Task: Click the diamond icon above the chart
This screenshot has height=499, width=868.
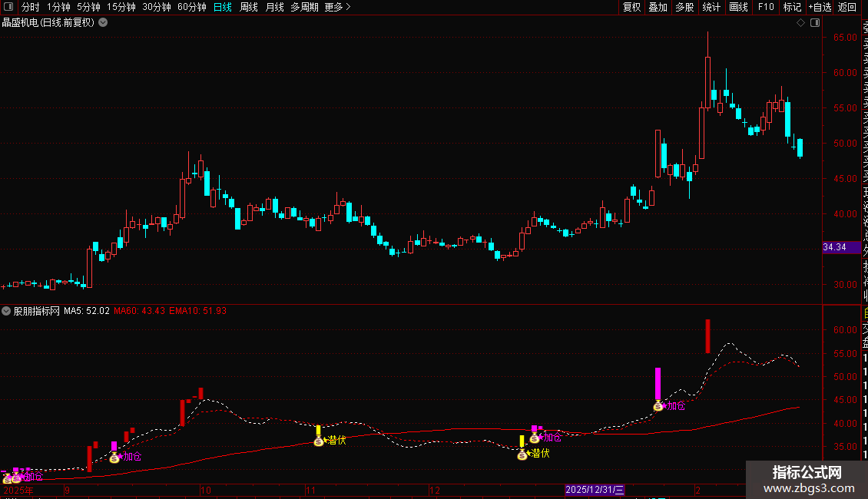Action: pyautogui.click(x=800, y=22)
